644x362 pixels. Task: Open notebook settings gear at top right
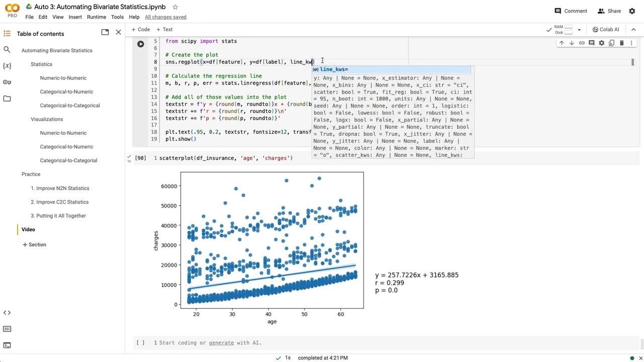[632, 11]
